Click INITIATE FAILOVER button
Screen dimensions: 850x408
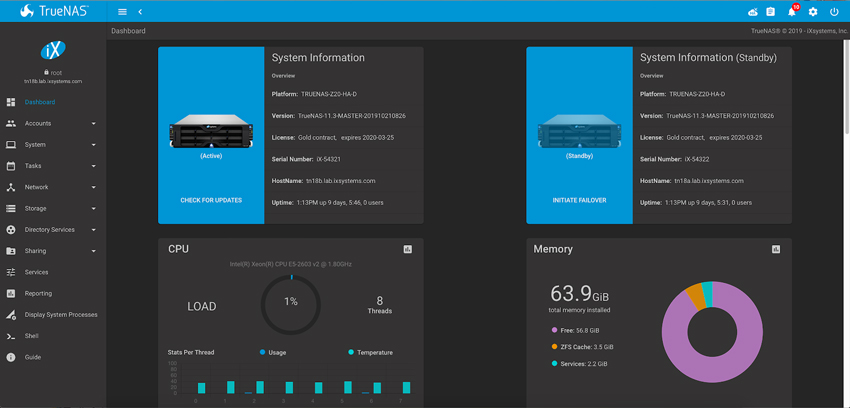pyautogui.click(x=579, y=200)
